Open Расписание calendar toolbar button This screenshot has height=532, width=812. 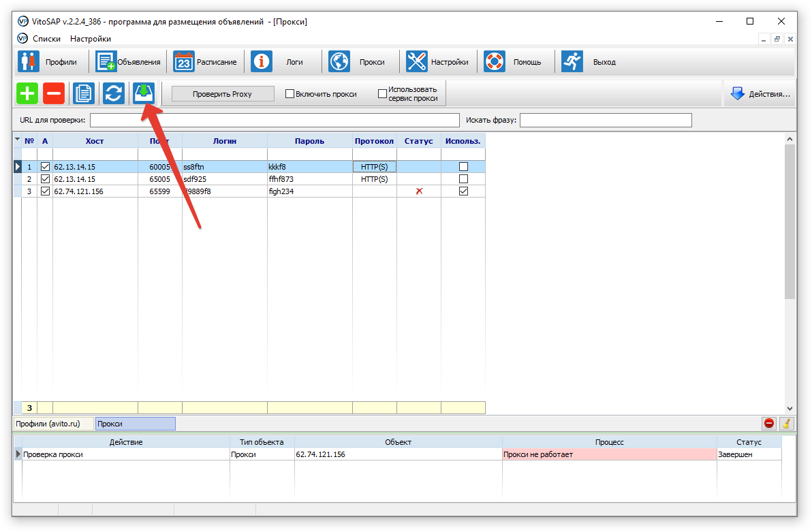[206, 62]
